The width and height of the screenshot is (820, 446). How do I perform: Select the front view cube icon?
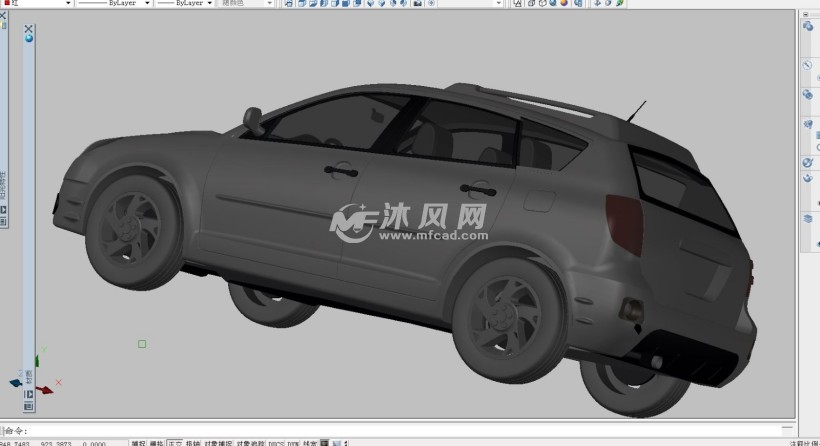pyautogui.click(x=346, y=3)
